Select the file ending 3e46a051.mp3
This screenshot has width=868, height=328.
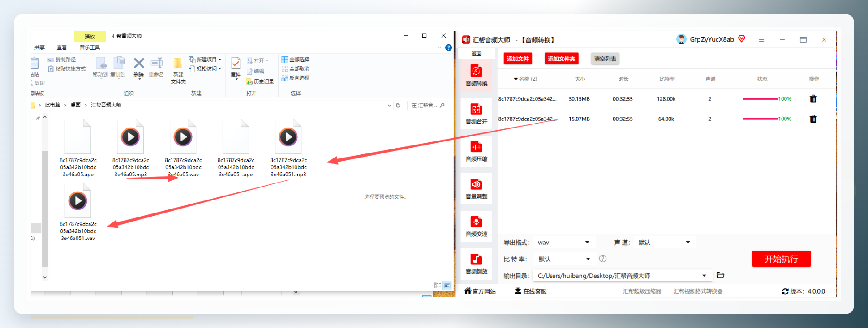tap(288, 148)
